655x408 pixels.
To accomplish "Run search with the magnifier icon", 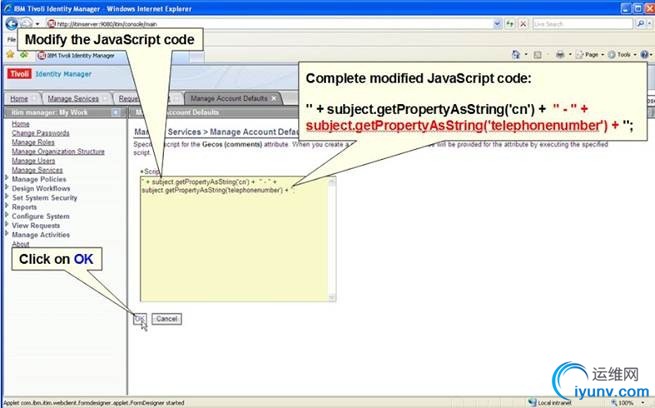I will [x=640, y=24].
